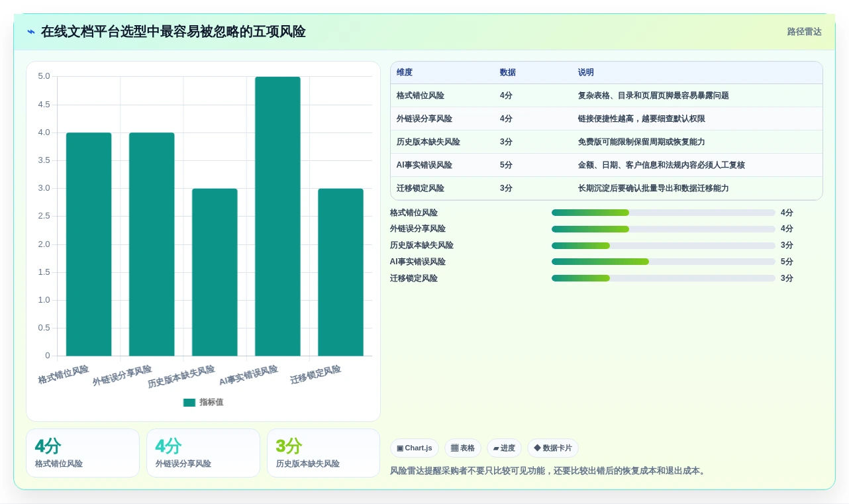Screen dimensions: 849x504
Task: Click the 数据 column header
Action: 508,72
